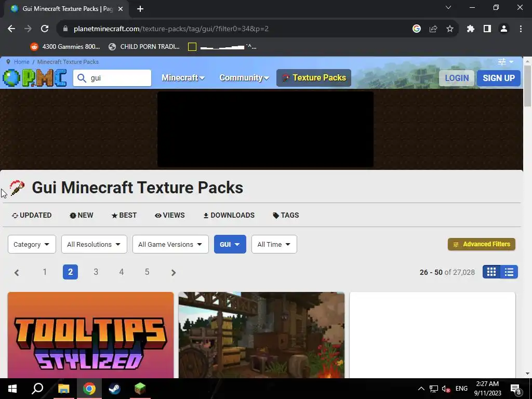
Task: Expand the All Resolutions dropdown
Action: click(95, 244)
